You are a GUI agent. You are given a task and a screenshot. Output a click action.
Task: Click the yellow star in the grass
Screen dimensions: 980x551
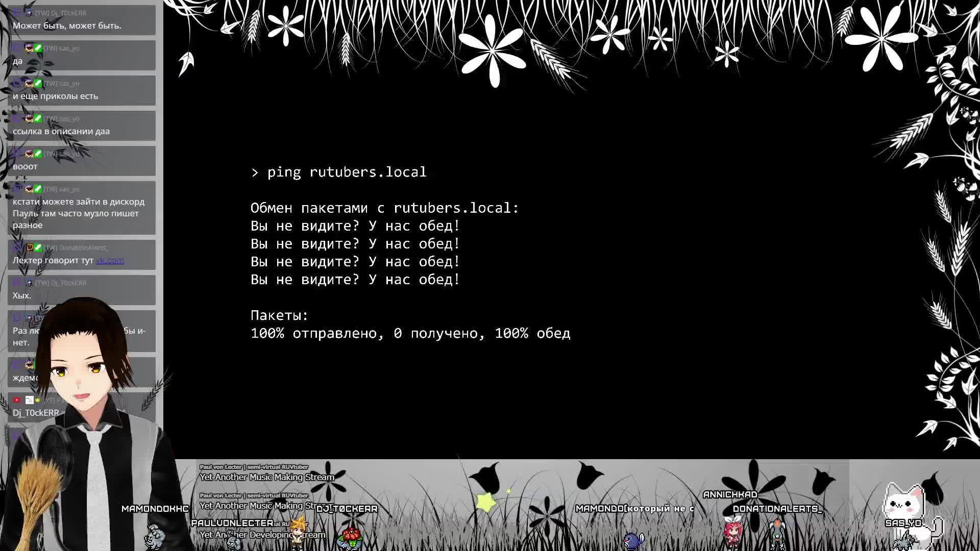(x=486, y=502)
